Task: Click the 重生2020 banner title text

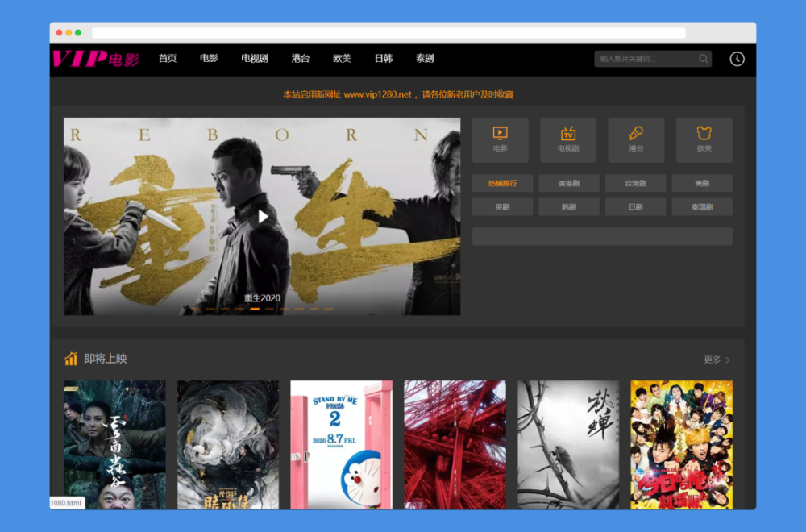Action: point(262,298)
